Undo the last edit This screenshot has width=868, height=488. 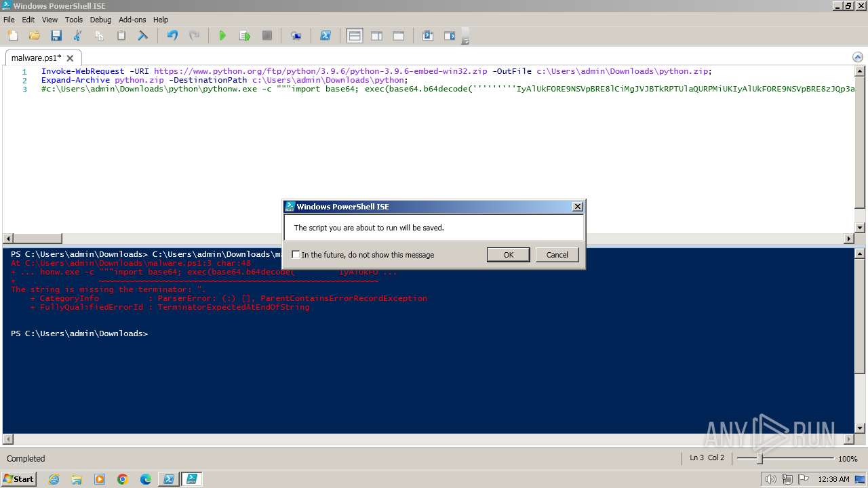(x=172, y=36)
